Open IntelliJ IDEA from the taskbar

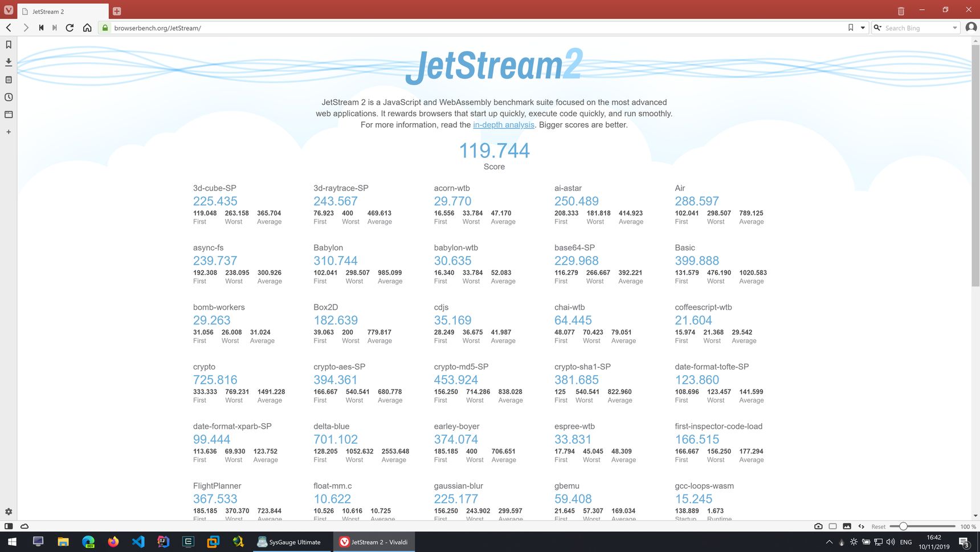(x=163, y=542)
